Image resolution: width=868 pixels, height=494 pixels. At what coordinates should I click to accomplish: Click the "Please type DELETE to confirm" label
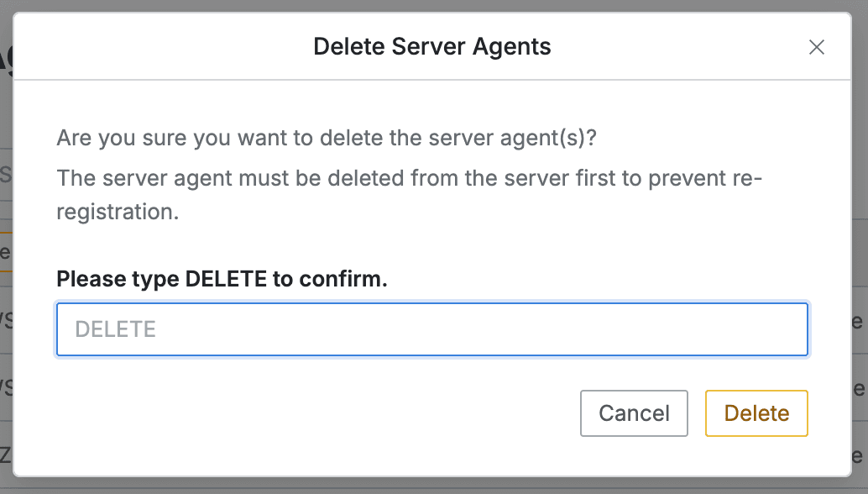[x=222, y=279]
